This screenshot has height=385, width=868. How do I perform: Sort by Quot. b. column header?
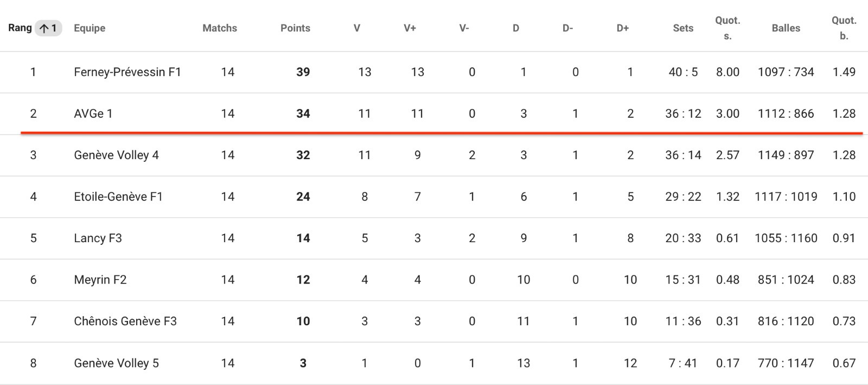(844, 28)
